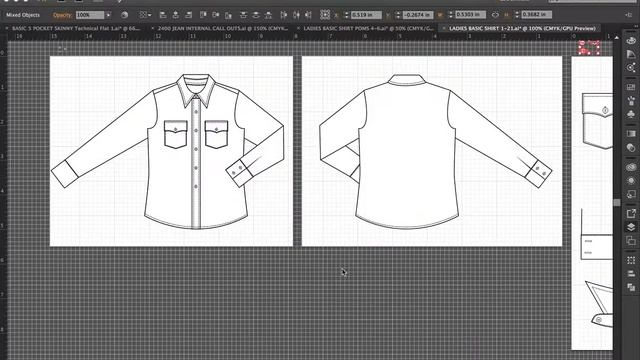Open the Align To dropdown
This screenshot has height=360, width=640.
144,15
